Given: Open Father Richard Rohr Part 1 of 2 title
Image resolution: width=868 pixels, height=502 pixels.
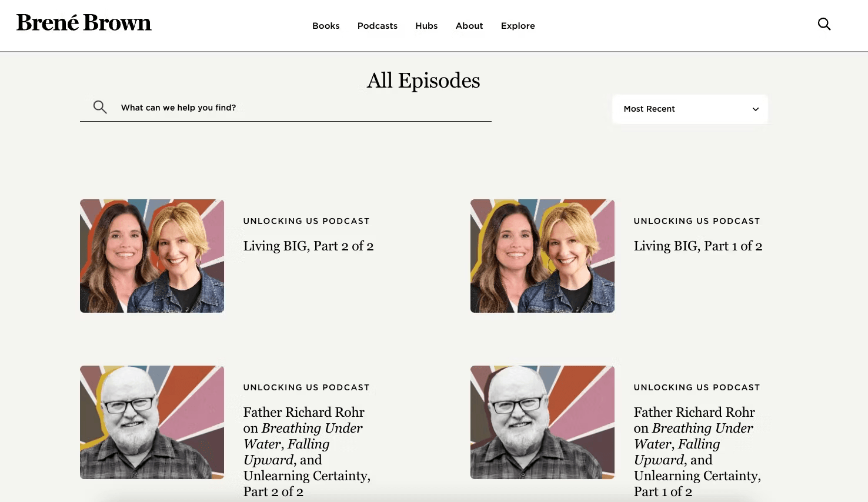Looking at the screenshot, I should [x=697, y=451].
